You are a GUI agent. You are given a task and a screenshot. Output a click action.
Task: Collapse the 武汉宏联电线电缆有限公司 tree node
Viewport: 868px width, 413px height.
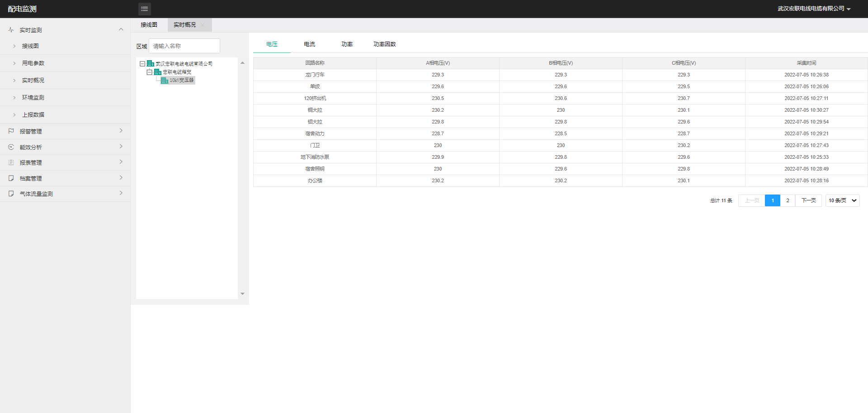pyautogui.click(x=142, y=64)
